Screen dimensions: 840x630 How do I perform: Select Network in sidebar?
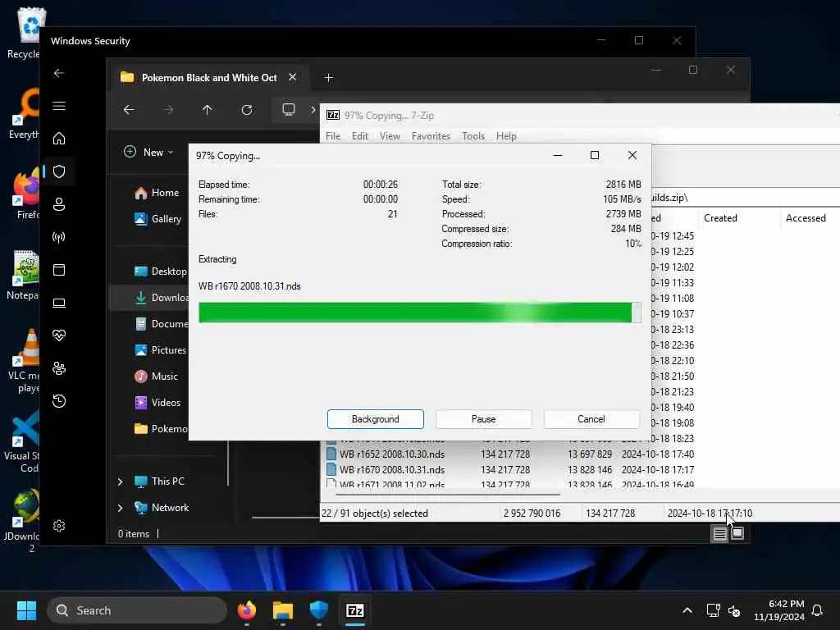[162, 508]
